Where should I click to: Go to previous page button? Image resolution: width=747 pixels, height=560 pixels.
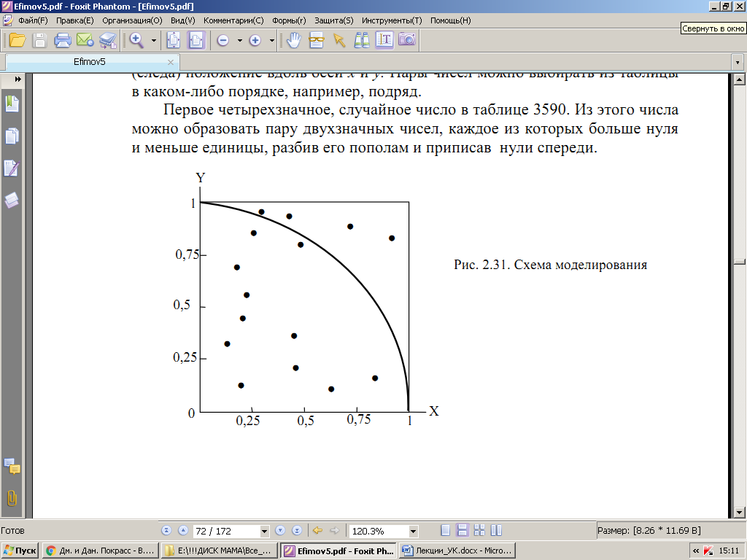point(183,531)
